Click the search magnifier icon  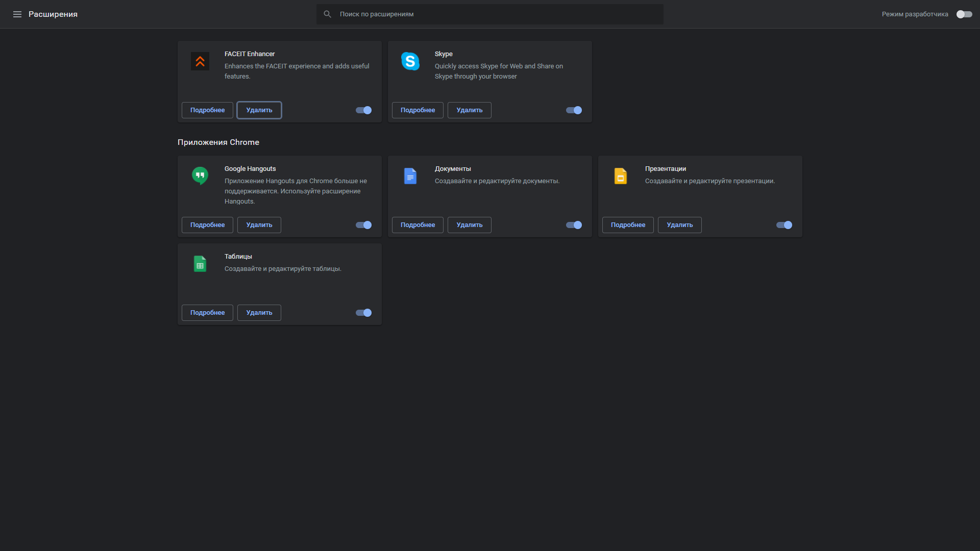point(328,14)
